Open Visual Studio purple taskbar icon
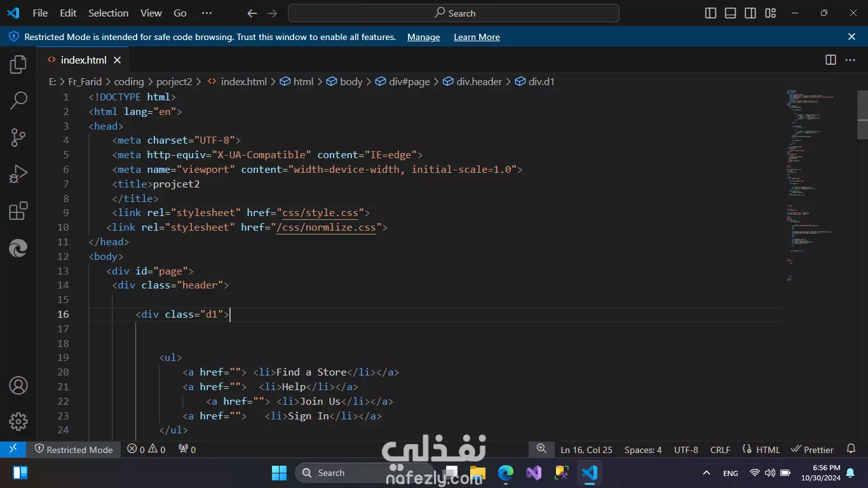Viewport: 868px width, 488px height. 534,473
